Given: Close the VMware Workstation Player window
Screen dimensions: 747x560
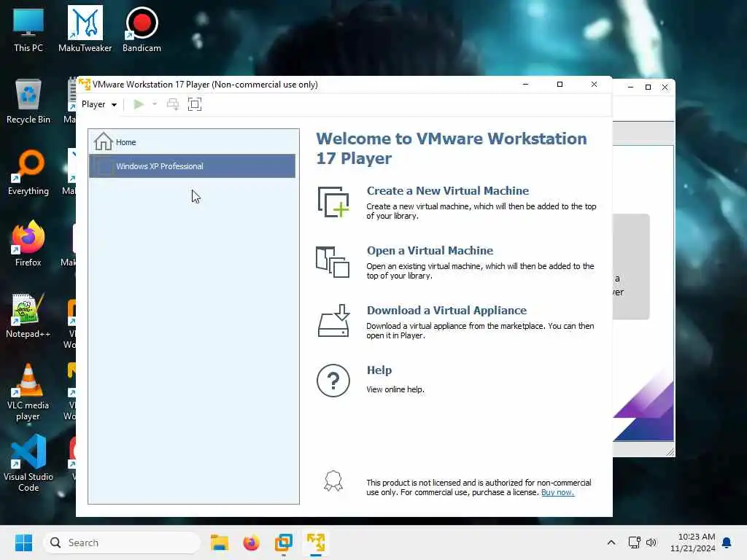Looking at the screenshot, I should [594, 85].
